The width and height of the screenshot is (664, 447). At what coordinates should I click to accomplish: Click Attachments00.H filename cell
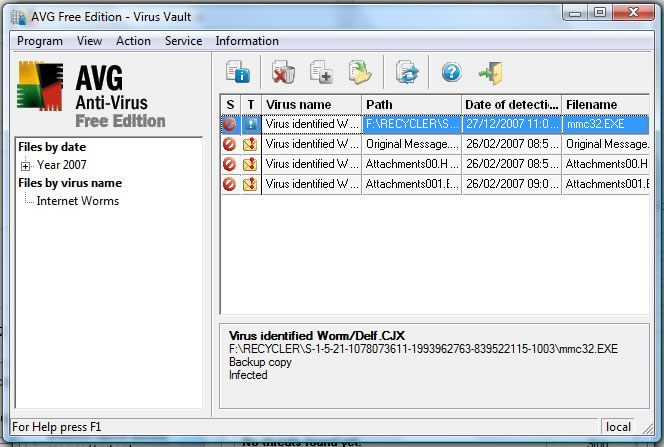click(x=606, y=164)
